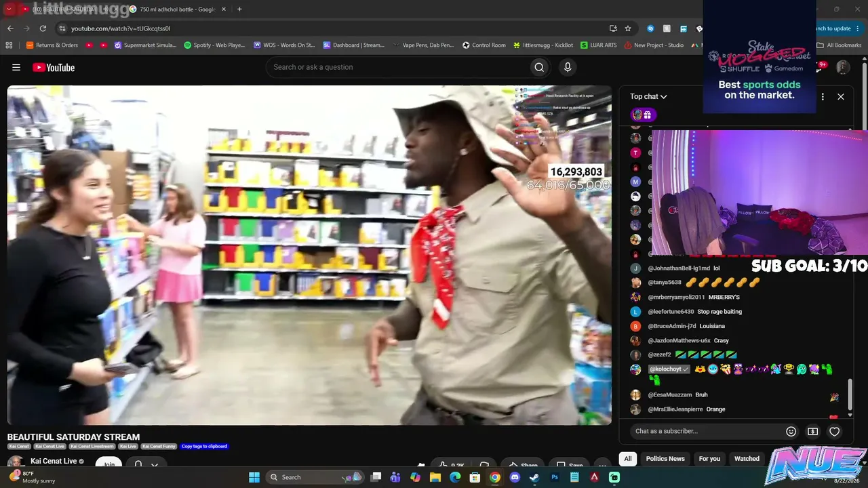Open WOS - Words On St... bookmark
Image resolution: width=868 pixels, height=488 pixels.
[x=284, y=45]
